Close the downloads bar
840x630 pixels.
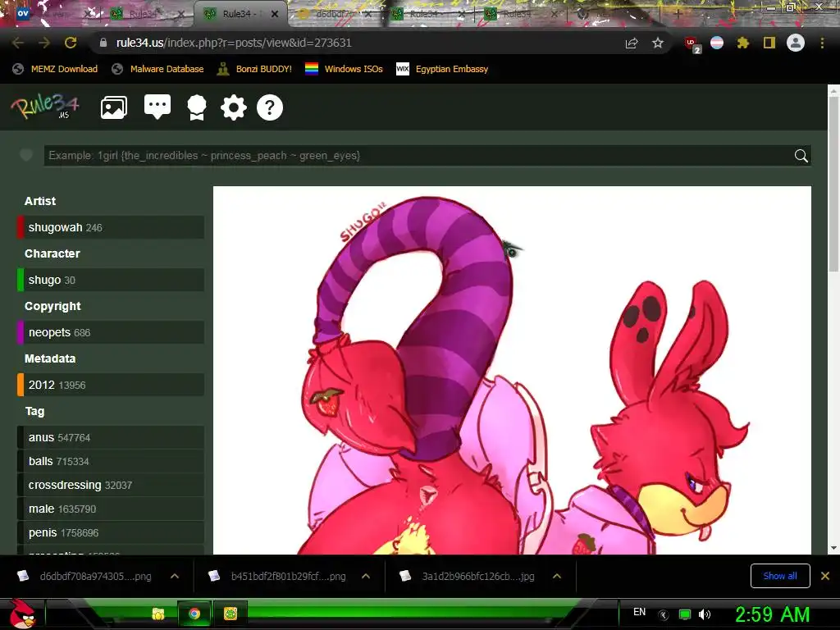(825, 576)
